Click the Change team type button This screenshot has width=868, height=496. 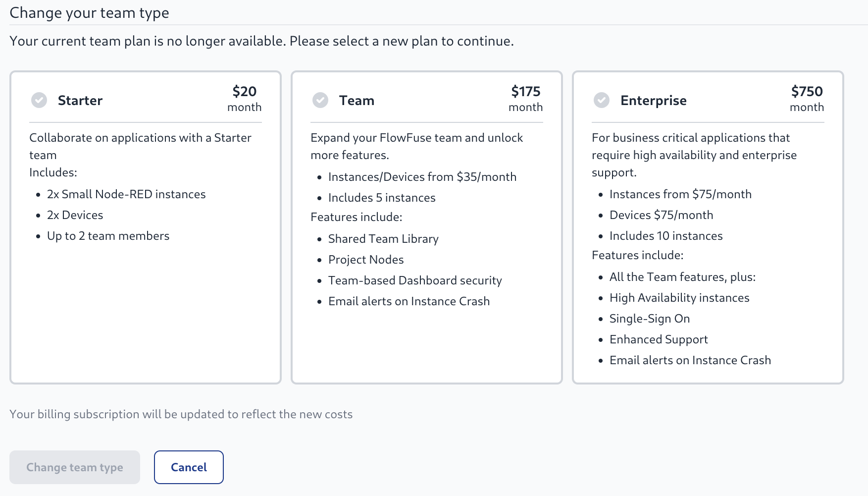[75, 467]
